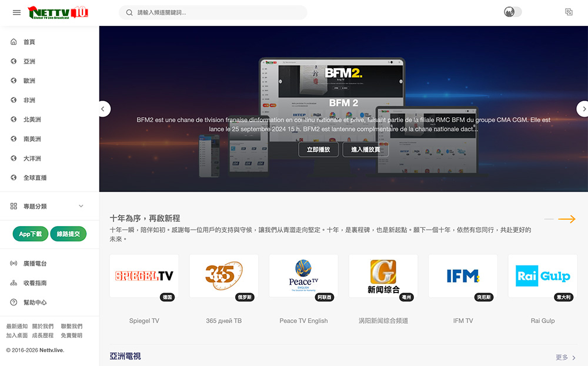Click the Nettv.live copyright link

tap(52, 350)
